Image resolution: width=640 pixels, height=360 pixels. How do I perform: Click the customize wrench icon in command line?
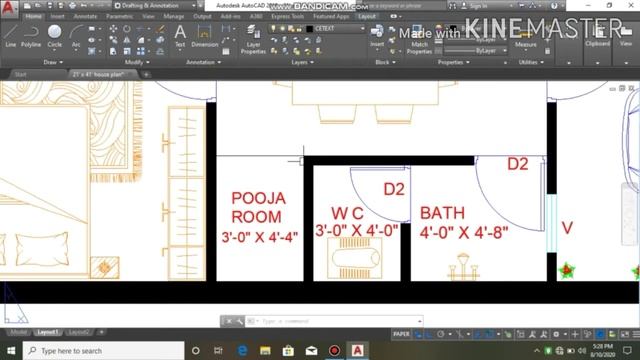tap(240, 321)
